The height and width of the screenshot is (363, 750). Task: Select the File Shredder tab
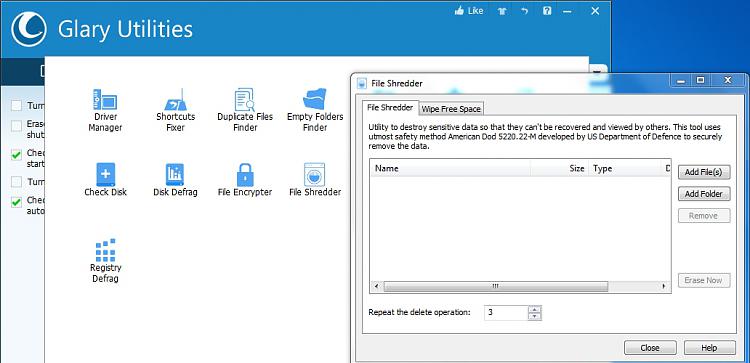point(390,108)
